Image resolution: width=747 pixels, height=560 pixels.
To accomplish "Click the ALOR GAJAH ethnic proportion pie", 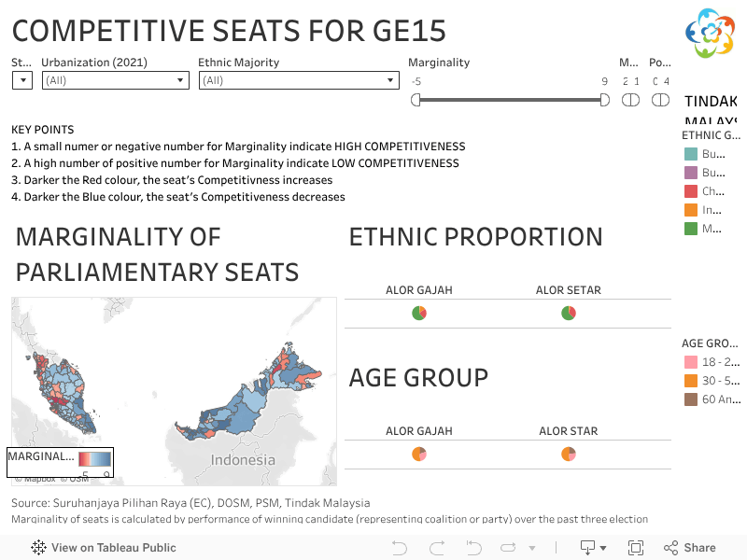I will click(418, 313).
